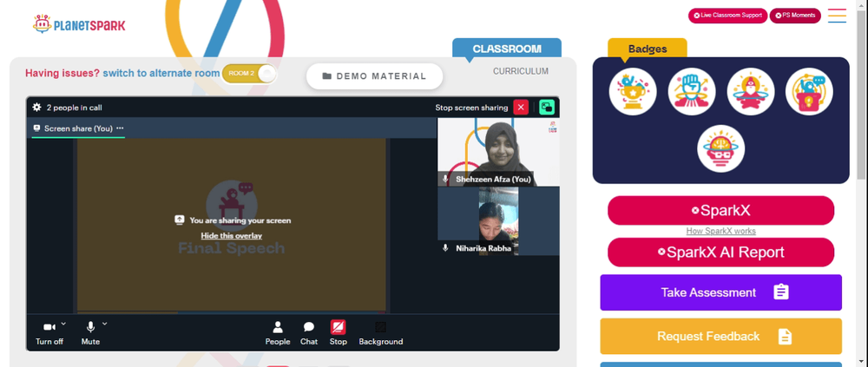The height and width of the screenshot is (367, 868).
Task: Click the Screen share (You) tab label
Action: point(78,128)
